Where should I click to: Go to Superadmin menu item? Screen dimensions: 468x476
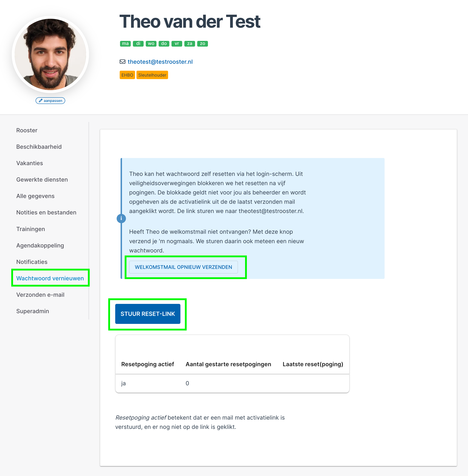click(33, 311)
